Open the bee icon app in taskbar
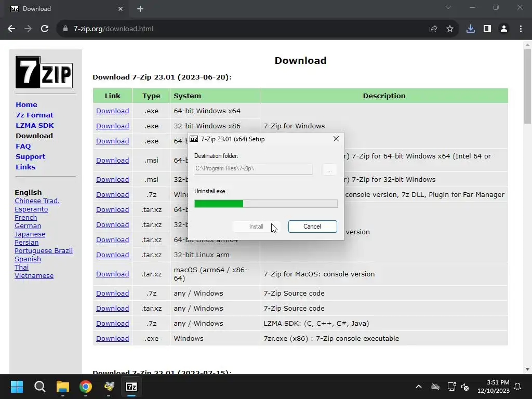The image size is (532, 399). click(x=109, y=387)
